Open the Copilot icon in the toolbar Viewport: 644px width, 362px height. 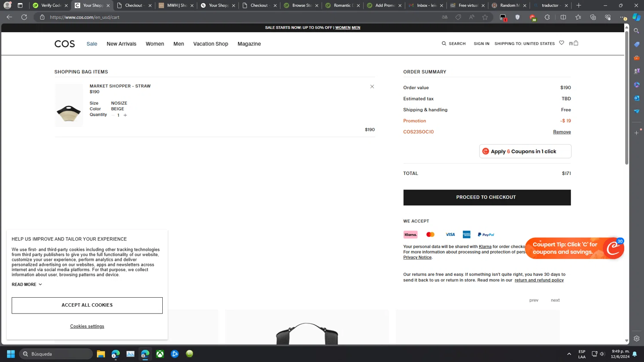pyautogui.click(x=637, y=17)
